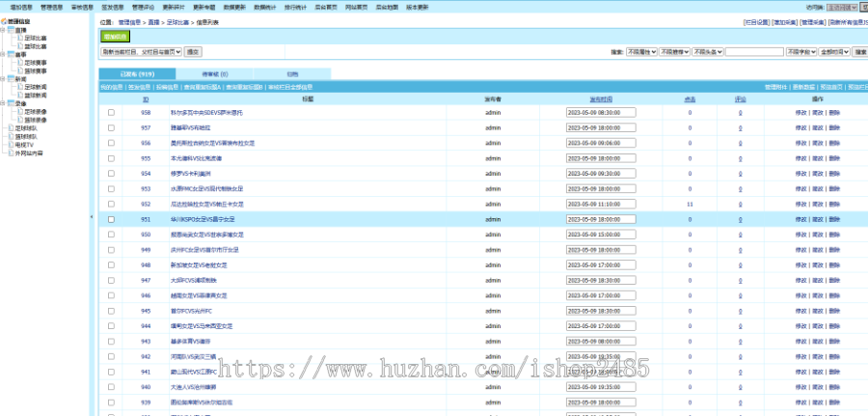Viewport: 868px width, 416px height.
Task: Open the 篮球球队 page icon in tree
Action: coord(11,136)
